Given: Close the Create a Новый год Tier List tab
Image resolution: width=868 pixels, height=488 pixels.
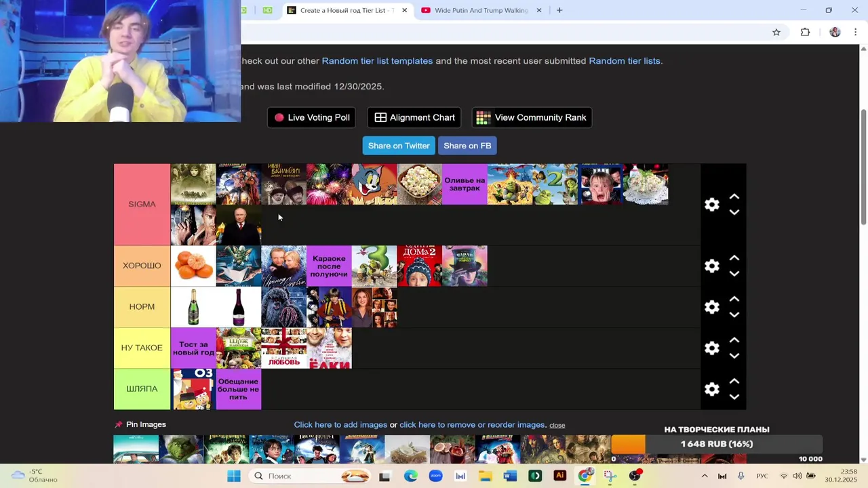Looking at the screenshot, I should [x=404, y=10].
